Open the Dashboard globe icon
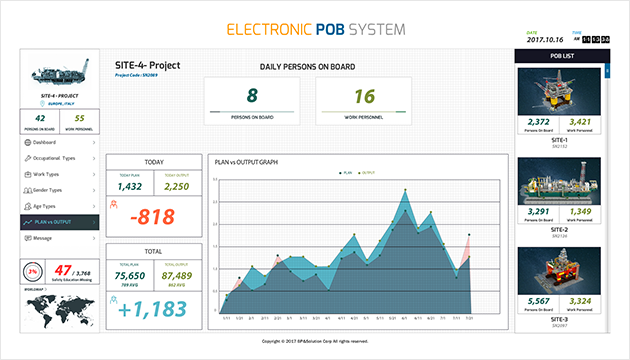Image resolution: width=630 pixels, height=360 pixels. click(x=28, y=142)
